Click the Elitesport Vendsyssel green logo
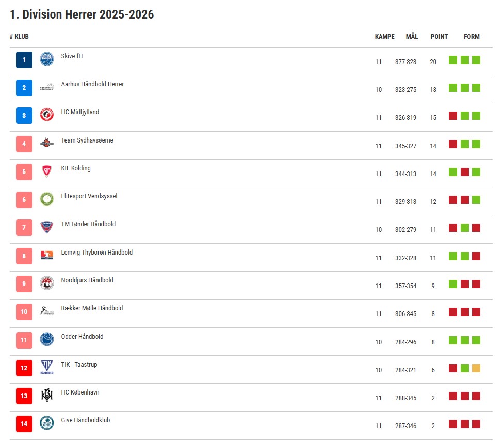Image resolution: width=504 pixels, height=441 pixels. point(47,199)
